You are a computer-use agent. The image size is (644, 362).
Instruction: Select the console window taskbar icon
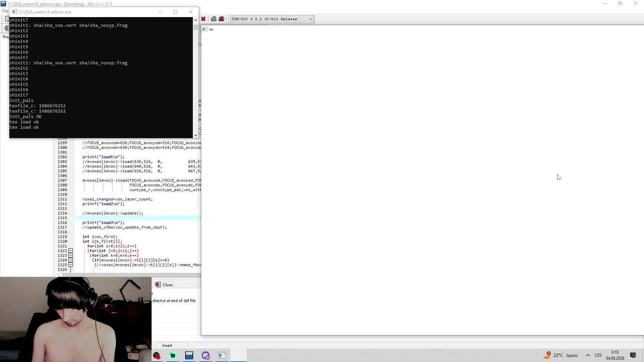coord(222,355)
